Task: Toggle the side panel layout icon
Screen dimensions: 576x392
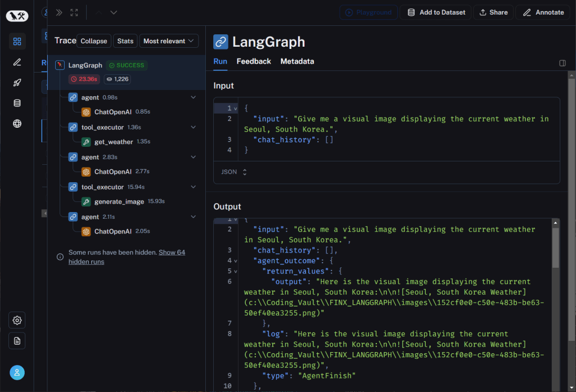Action: 562,63
